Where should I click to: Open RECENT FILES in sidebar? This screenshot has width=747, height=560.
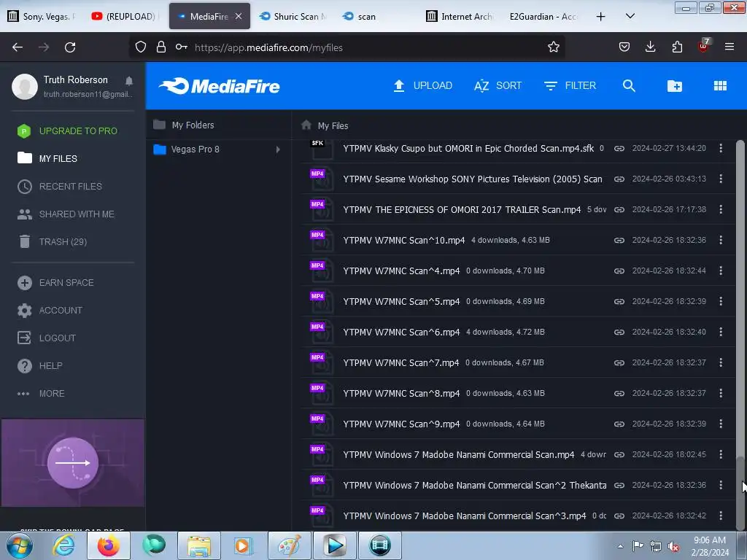[x=60, y=186]
